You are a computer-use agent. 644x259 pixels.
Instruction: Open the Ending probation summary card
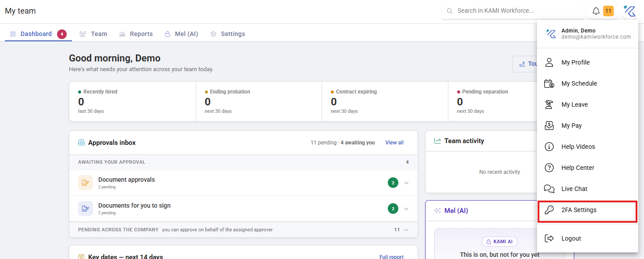(259, 101)
